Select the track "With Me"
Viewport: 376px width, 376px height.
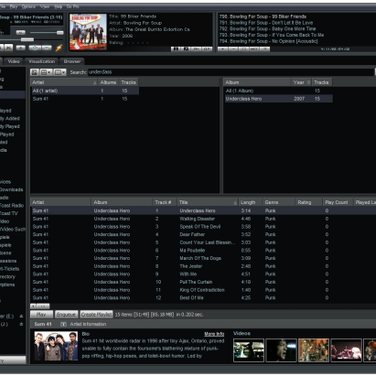pyautogui.click(x=203, y=274)
